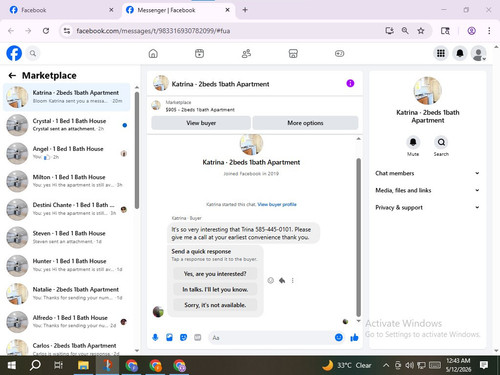The height and width of the screenshot is (375, 500).
Task: Show hidden system tray icons chevron
Action: 386,365
